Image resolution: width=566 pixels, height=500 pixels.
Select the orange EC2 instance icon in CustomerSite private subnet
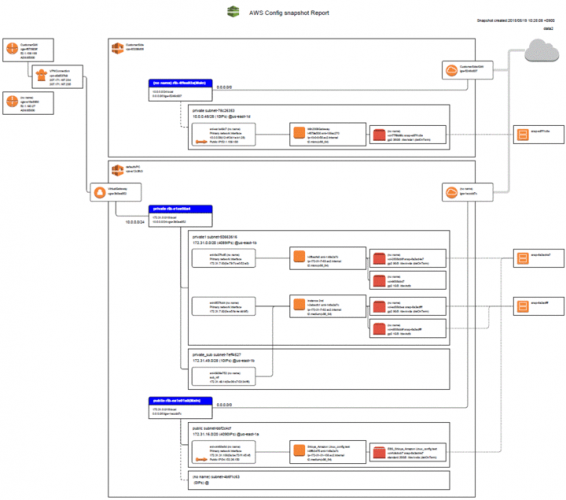coord(299,132)
